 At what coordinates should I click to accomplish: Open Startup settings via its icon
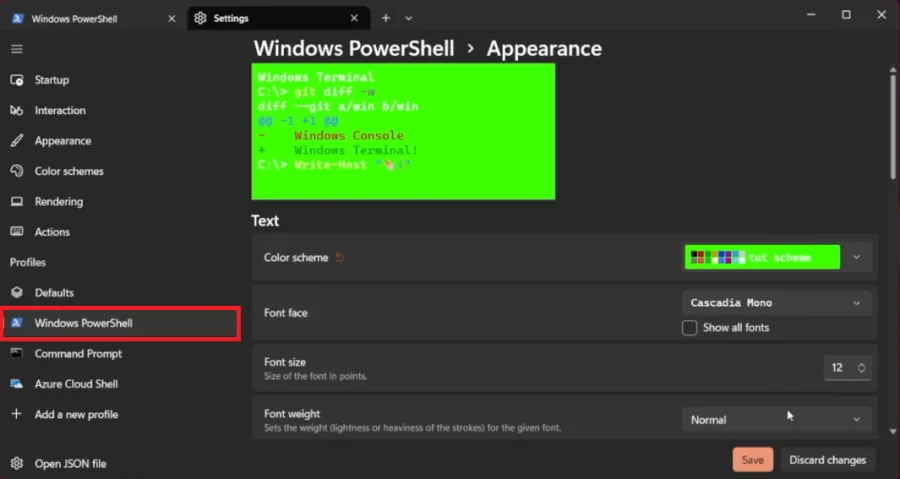coord(17,80)
